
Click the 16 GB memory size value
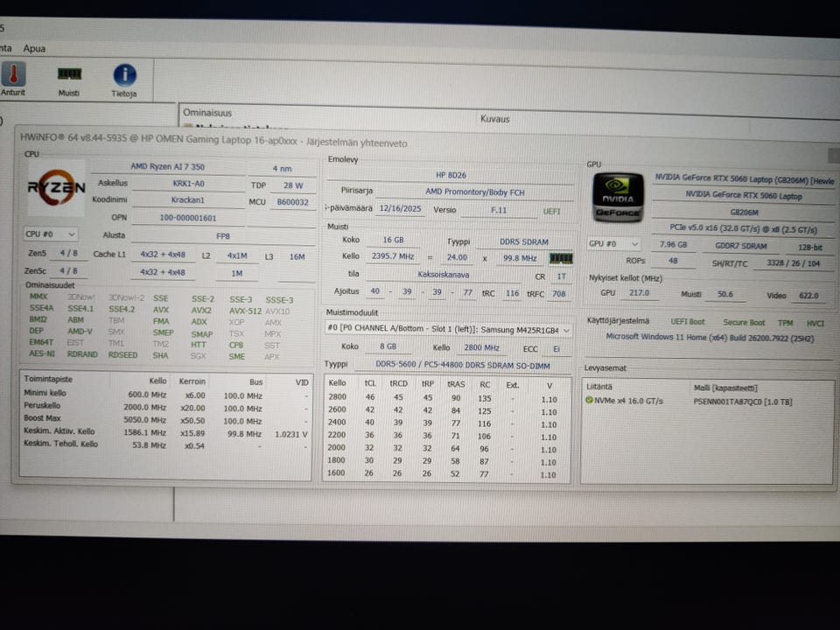coord(393,240)
